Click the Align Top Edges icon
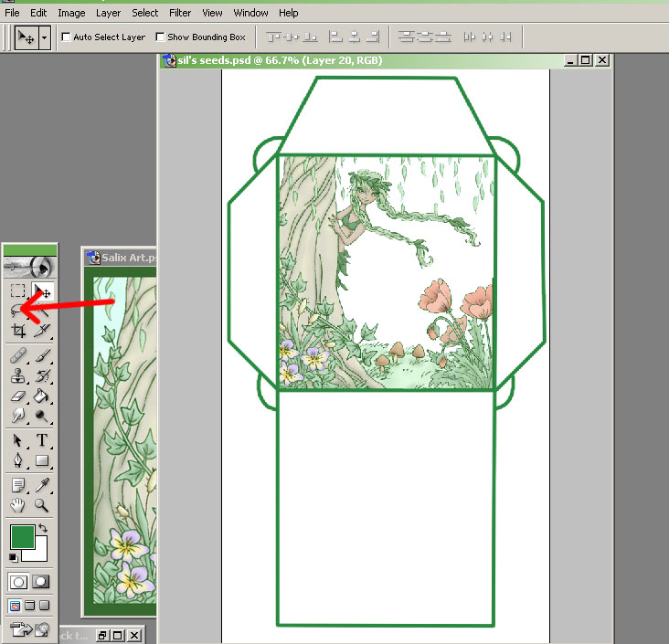Screen dimensions: 669x644 [273, 37]
